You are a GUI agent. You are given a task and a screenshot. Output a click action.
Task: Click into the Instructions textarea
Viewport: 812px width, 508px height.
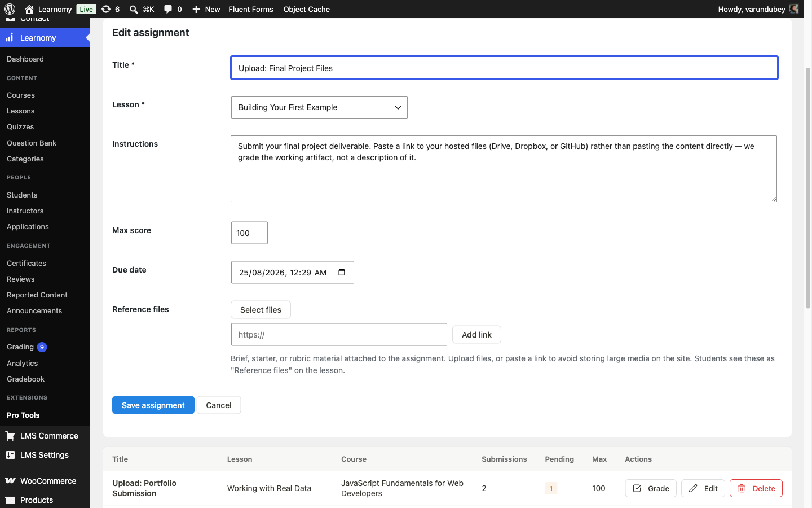504,169
